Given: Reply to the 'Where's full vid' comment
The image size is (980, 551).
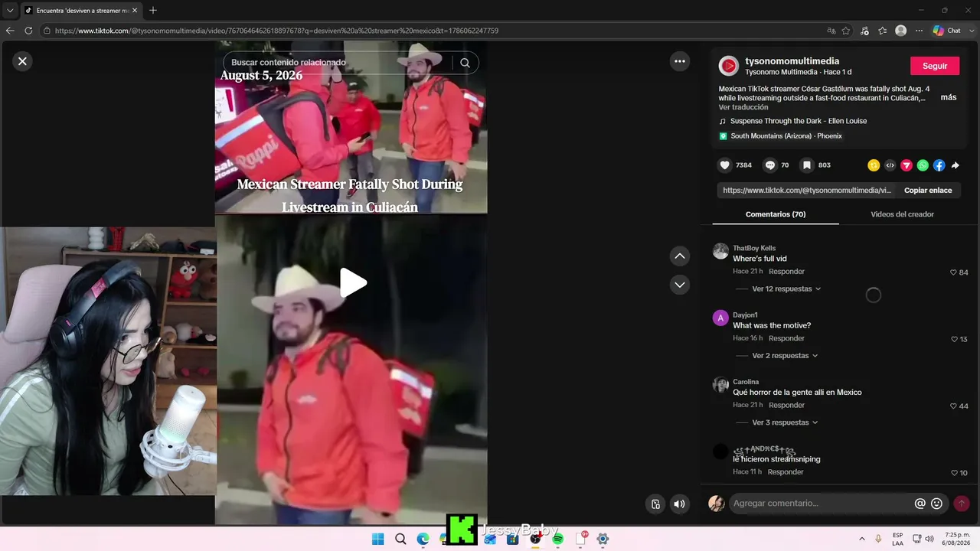Looking at the screenshot, I should (x=786, y=272).
